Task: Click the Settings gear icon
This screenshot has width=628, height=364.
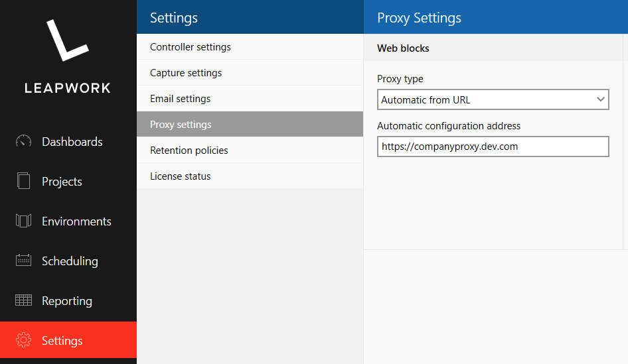Action: tap(23, 340)
